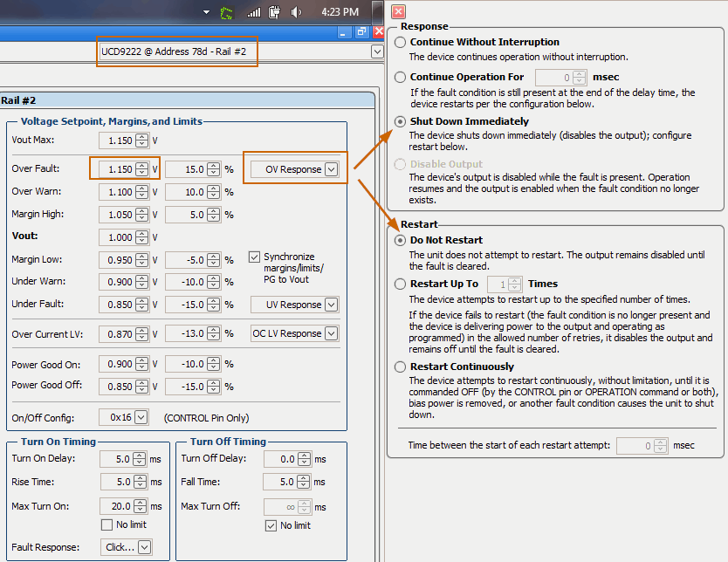This screenshot has height=562, width=728.
Task: Click the 4:23 PM clock
Action: coord(340,12)
